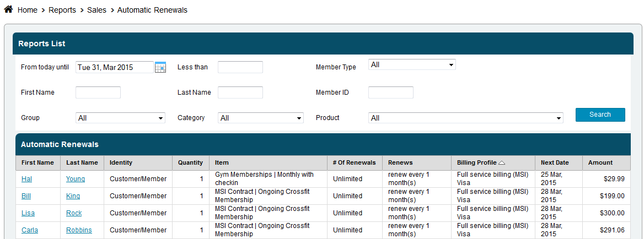This screenshot has height=239, width=644.
Task: Click the Robbins last name link
Action: (x=79, y=230)
